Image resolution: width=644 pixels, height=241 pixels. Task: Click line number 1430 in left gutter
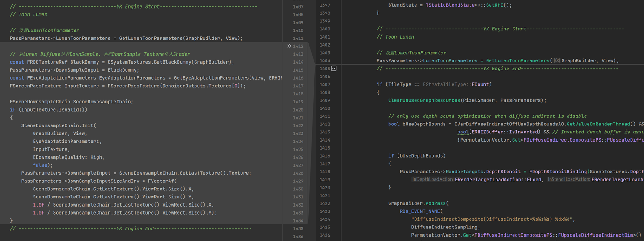click(298, 189)
